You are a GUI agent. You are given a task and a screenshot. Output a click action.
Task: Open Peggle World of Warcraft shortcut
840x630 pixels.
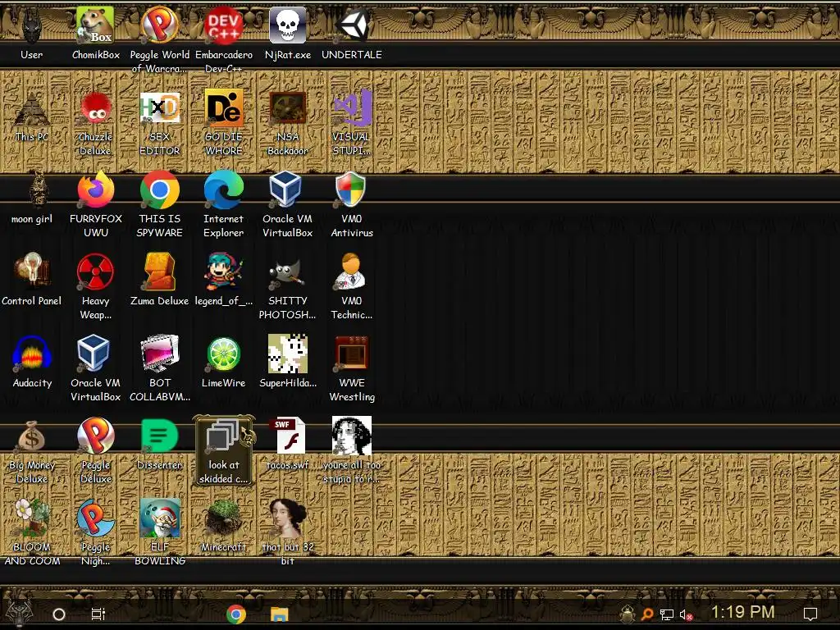(x=160, y=39)
